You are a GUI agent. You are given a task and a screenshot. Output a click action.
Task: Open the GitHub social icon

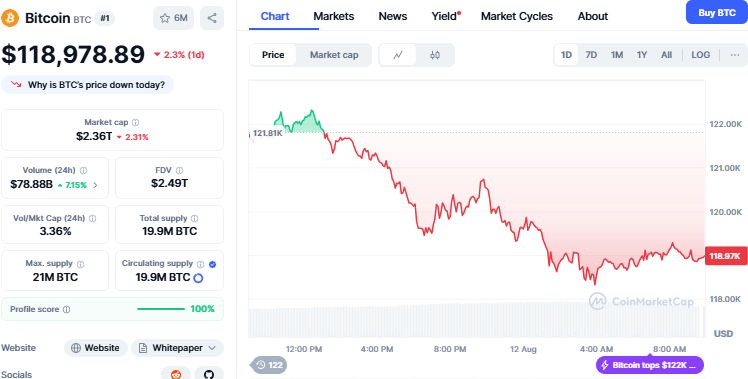[209, 374]
